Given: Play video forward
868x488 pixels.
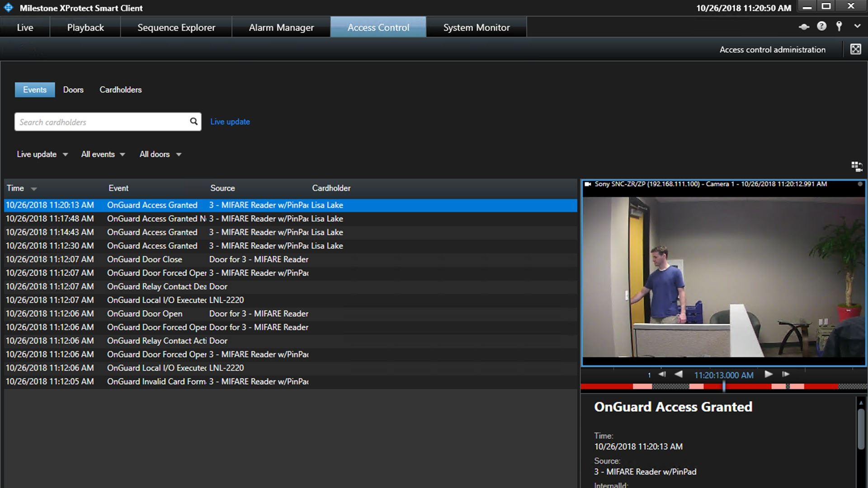Looking at the screenshot, I should click(769, 374).
